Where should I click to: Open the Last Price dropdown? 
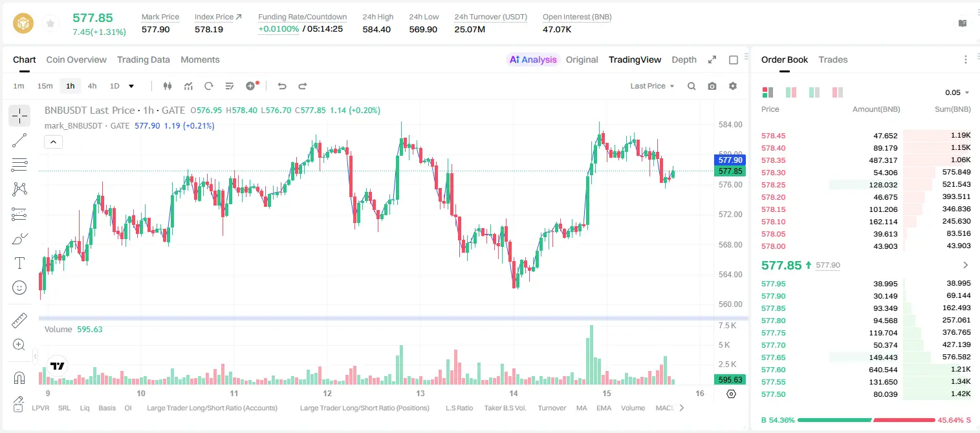coord(652,86)
